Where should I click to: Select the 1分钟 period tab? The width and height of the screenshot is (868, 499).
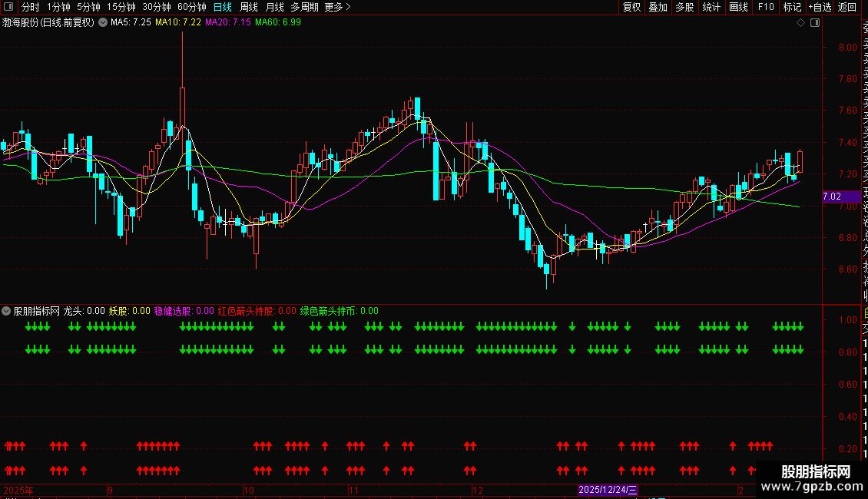tap(58, 7)
